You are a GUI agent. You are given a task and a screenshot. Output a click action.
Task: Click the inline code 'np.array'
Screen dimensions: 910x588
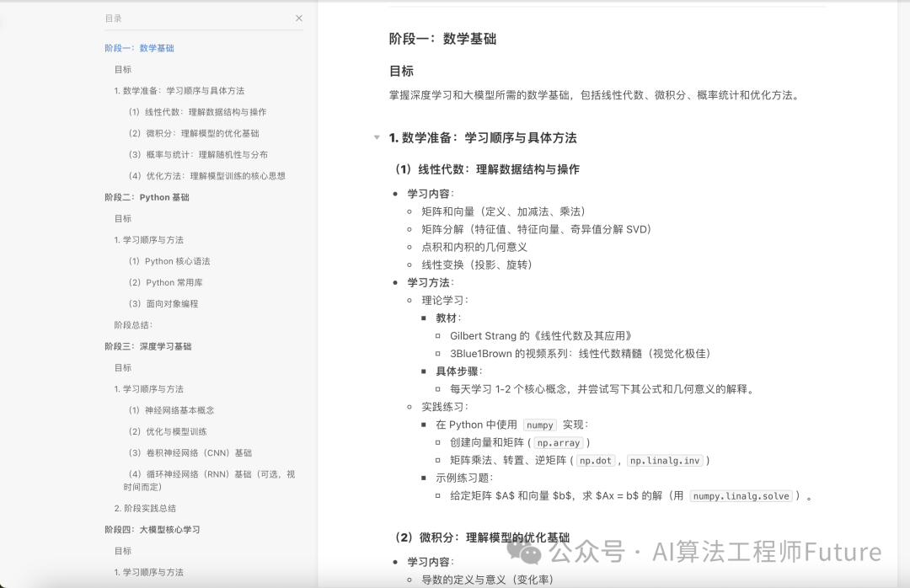tap(559, 443)
